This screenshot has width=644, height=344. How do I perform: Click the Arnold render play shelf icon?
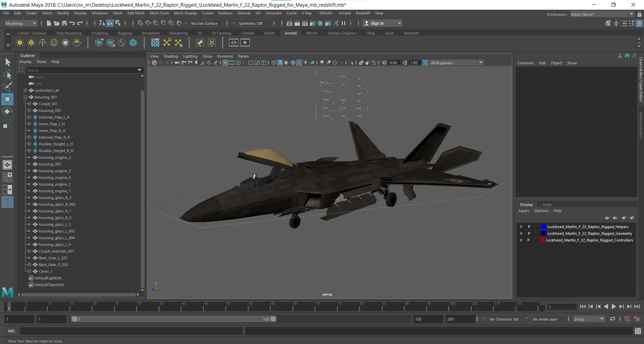pos(245,43)
